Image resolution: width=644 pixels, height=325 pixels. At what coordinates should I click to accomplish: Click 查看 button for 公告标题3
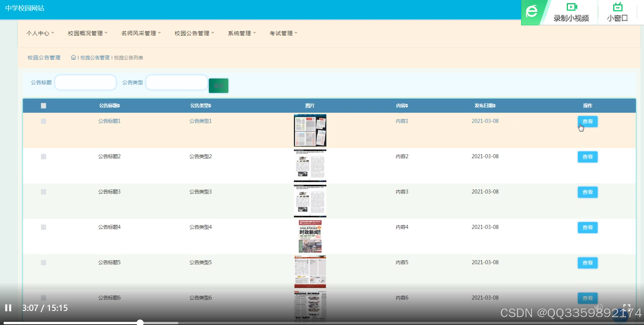click(587, 192)
